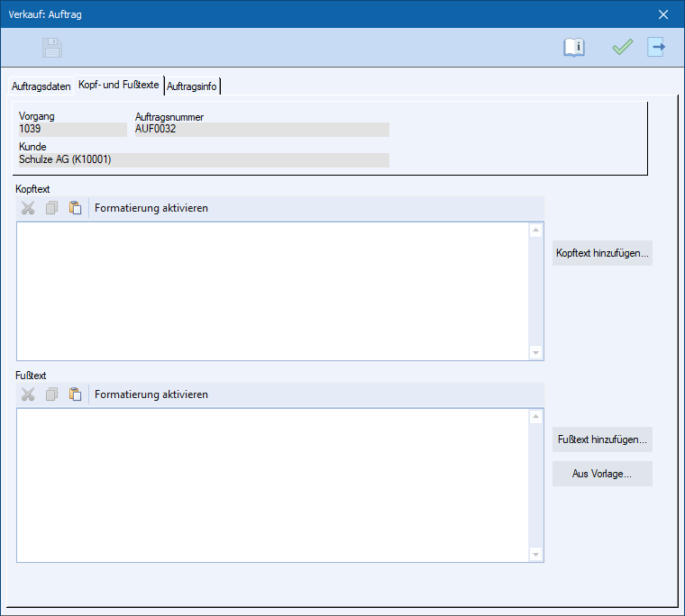Click the Fußtext cut scissors icon
The height and width of the screenshot is (616, 685).
[x=28, y=394]
